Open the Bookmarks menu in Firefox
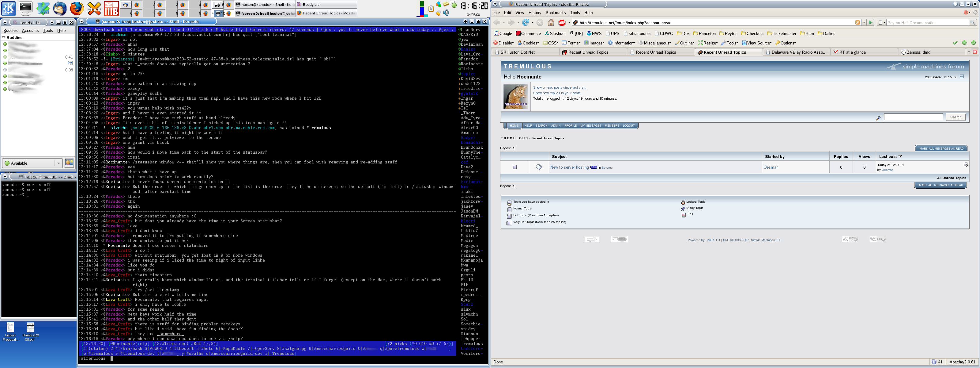 [x=556, y=13]
